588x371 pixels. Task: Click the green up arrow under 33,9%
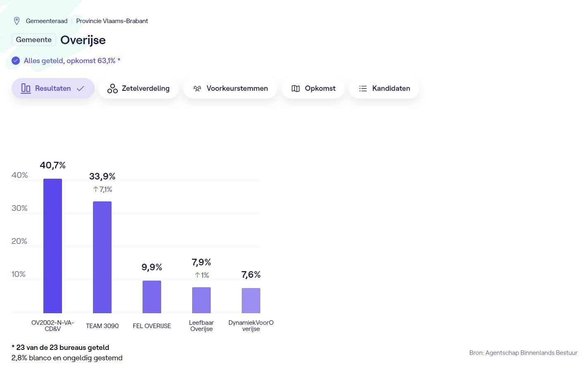click(x=96, y=189)
